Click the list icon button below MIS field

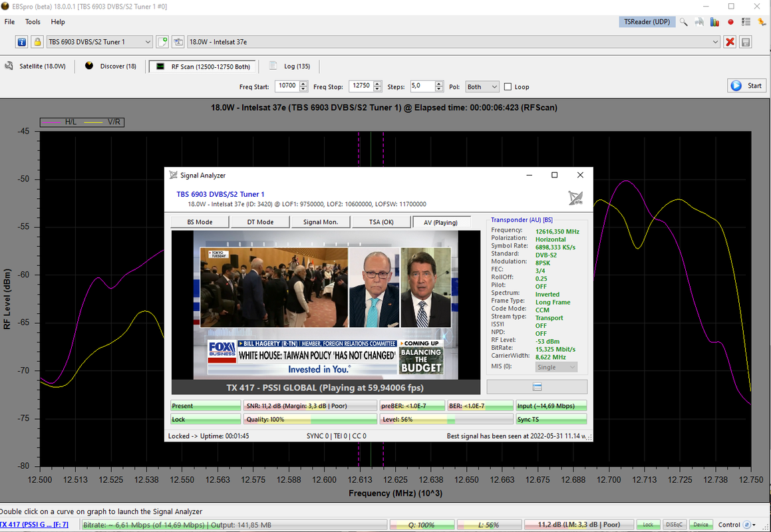537,387
